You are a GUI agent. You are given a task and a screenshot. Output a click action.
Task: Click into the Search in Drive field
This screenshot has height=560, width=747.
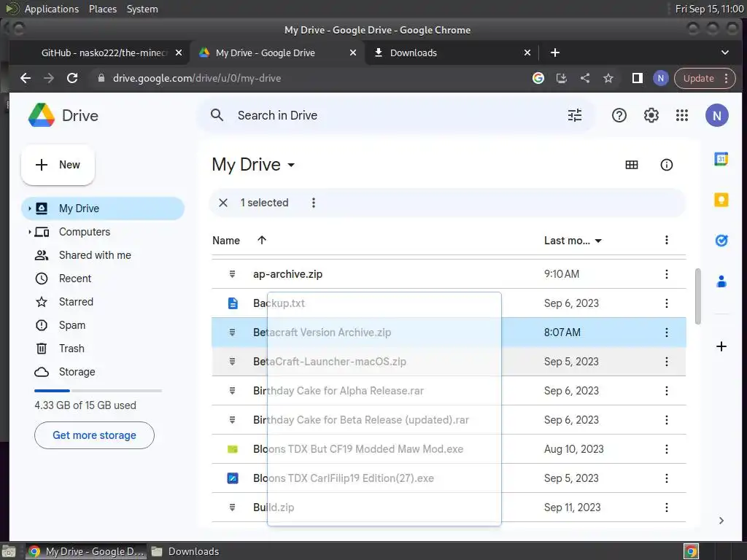[395, 115]
